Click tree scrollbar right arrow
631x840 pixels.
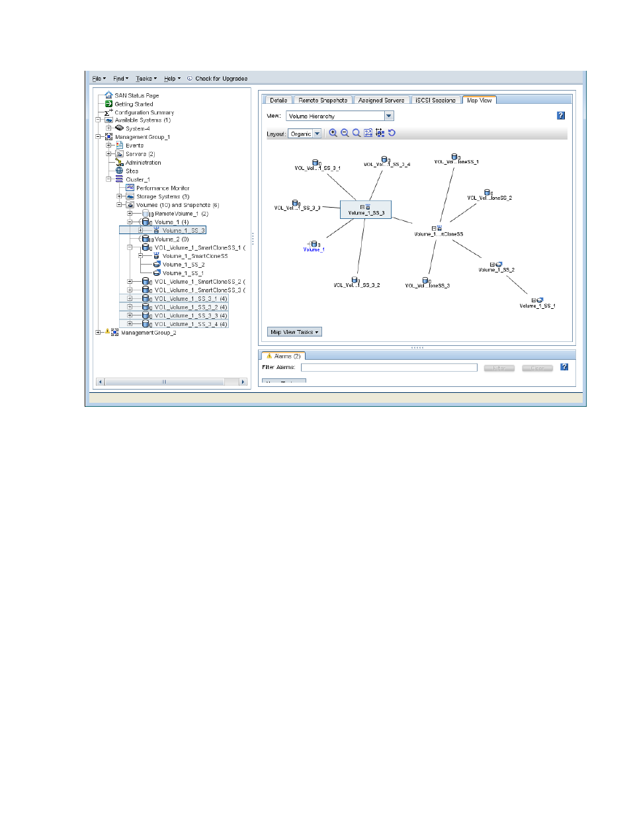coord(243,382)
